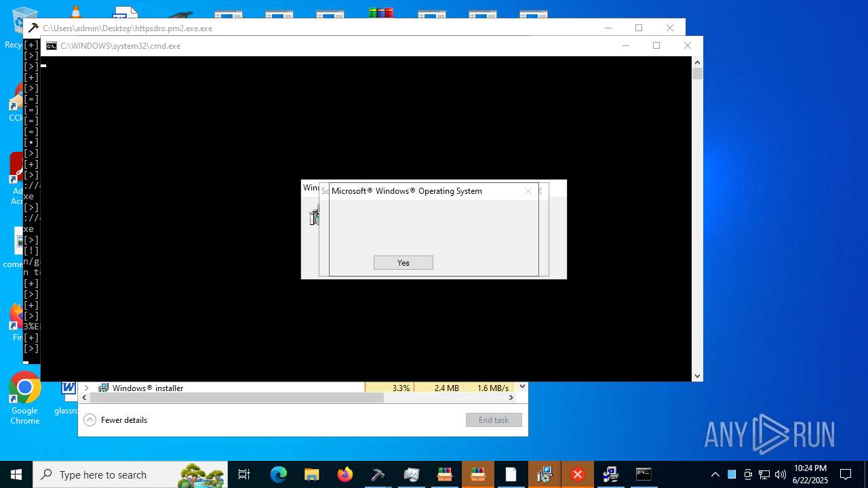Maximize the cmd.exe window
The image size is (868, 488).
point(656,45)
